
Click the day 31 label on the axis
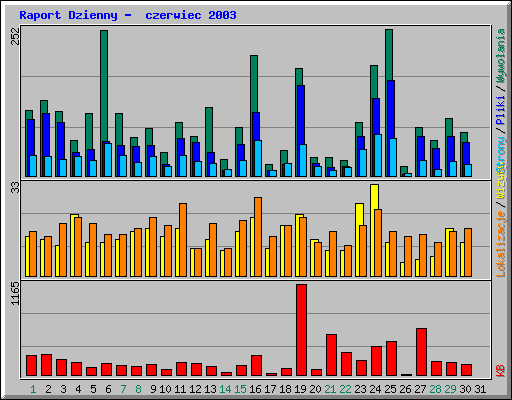click(480, 389)
